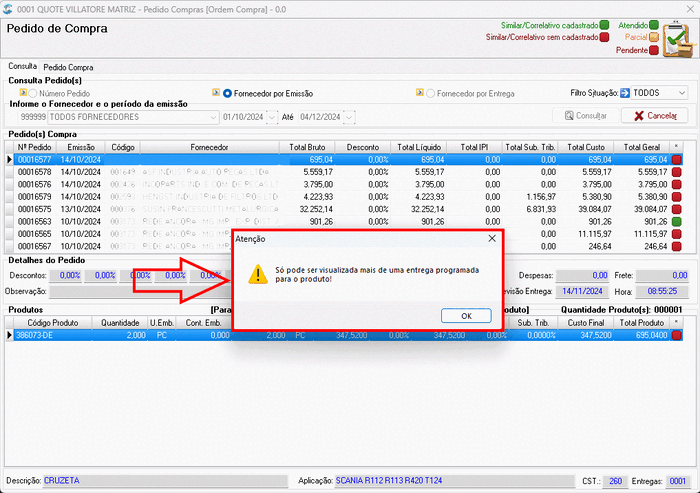Select order row 00016565
This screenshot has width=700, height=493.
(343, 234)
